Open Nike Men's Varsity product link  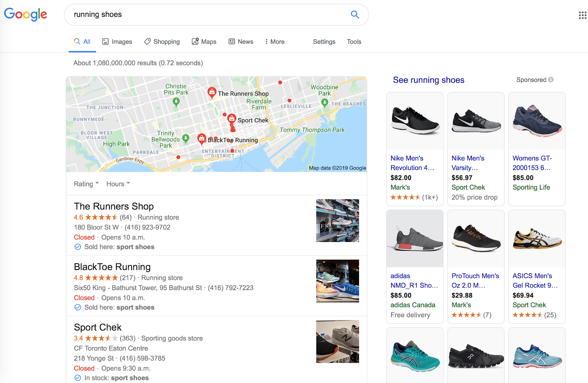[468, 163]
